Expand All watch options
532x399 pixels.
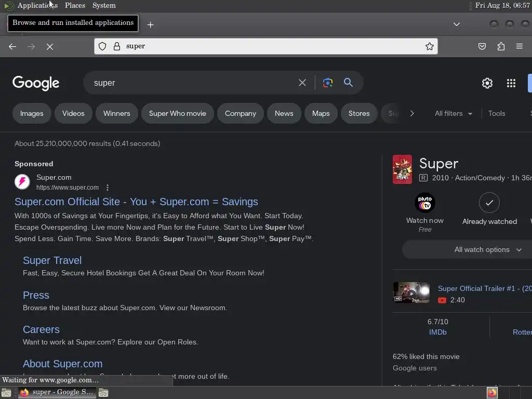[487, 250]
